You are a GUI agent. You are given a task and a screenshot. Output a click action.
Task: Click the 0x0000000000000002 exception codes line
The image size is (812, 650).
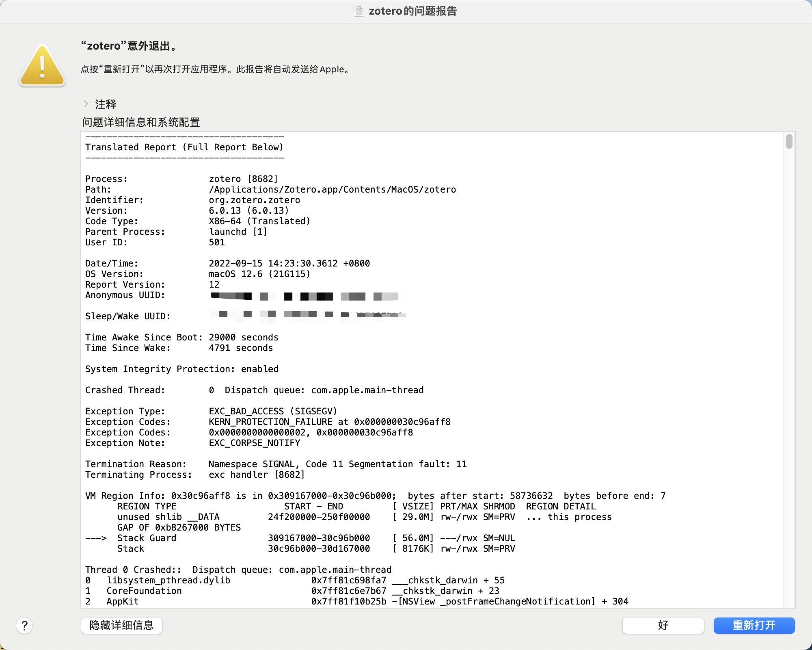pos(311,432)
